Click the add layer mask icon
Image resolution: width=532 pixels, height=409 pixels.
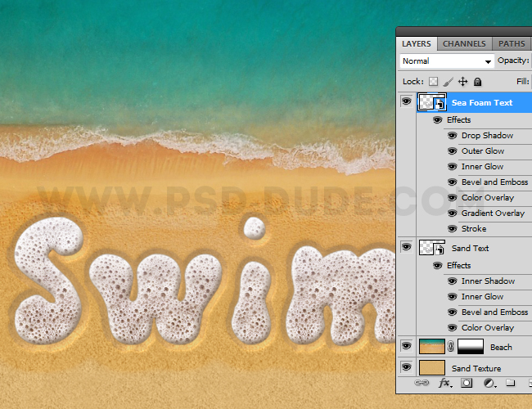tap(467, 383)
